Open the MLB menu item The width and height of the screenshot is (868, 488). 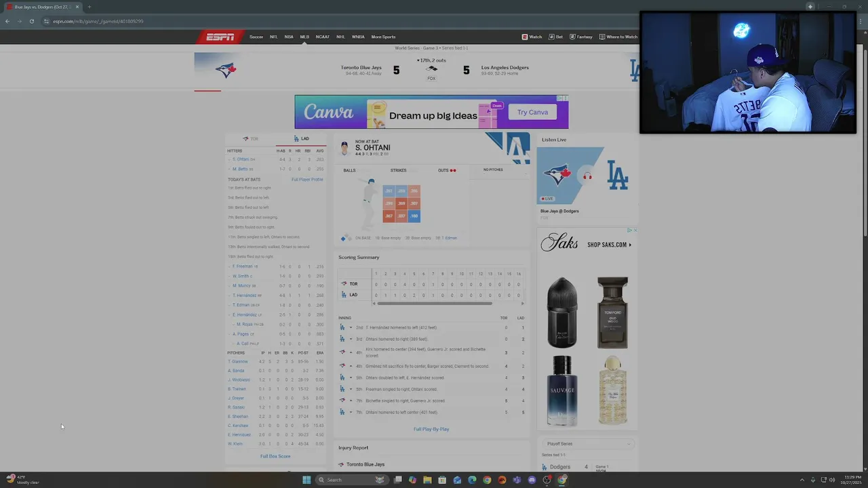coord(304,37)
